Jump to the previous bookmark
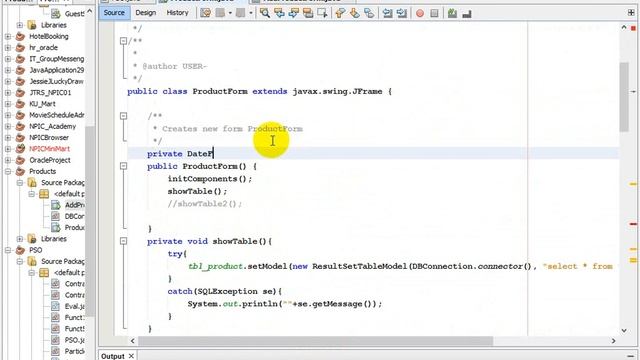The width and height of the screenshot is (640, 360). click(340, 13)
